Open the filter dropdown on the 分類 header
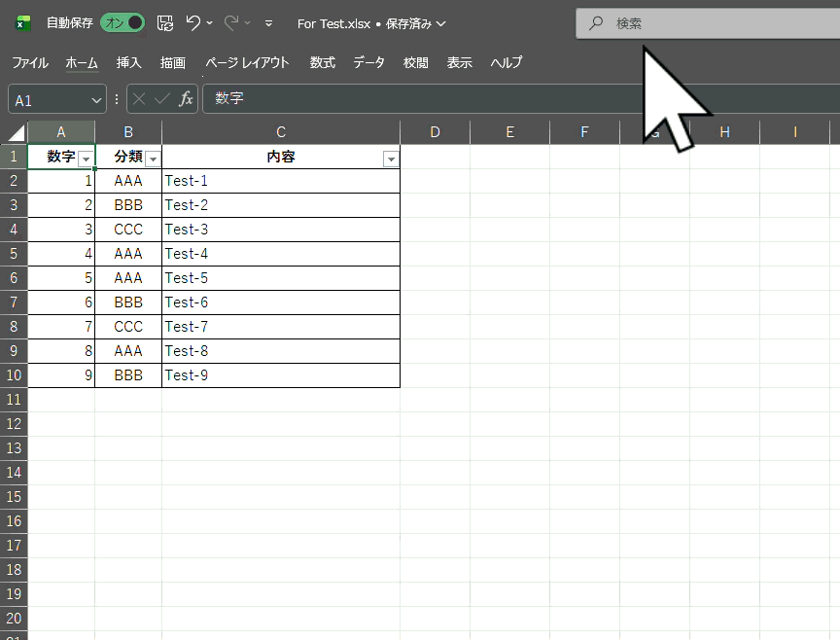Image resolution: width=840 pixels, height=640 pixels. click(154, 159)
